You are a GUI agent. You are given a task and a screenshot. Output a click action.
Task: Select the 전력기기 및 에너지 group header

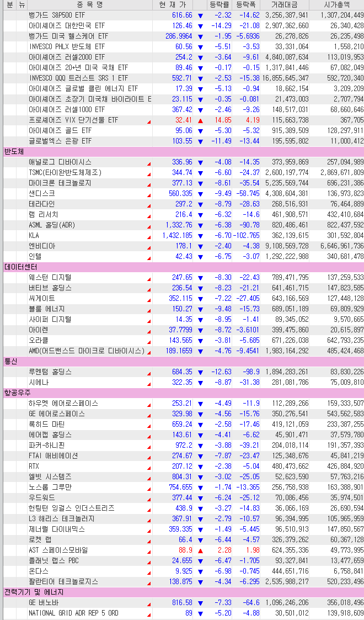184,592
